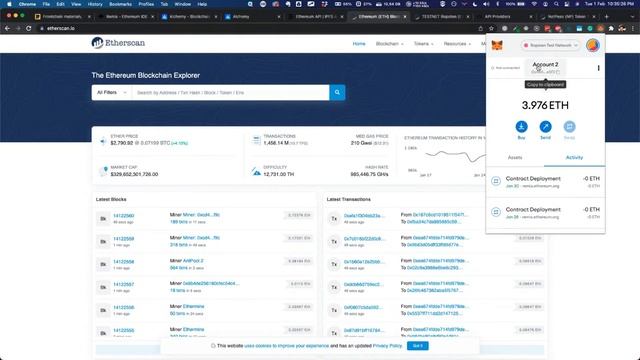Switch to the MetaMask Activity tab

(x=574, y=158)
